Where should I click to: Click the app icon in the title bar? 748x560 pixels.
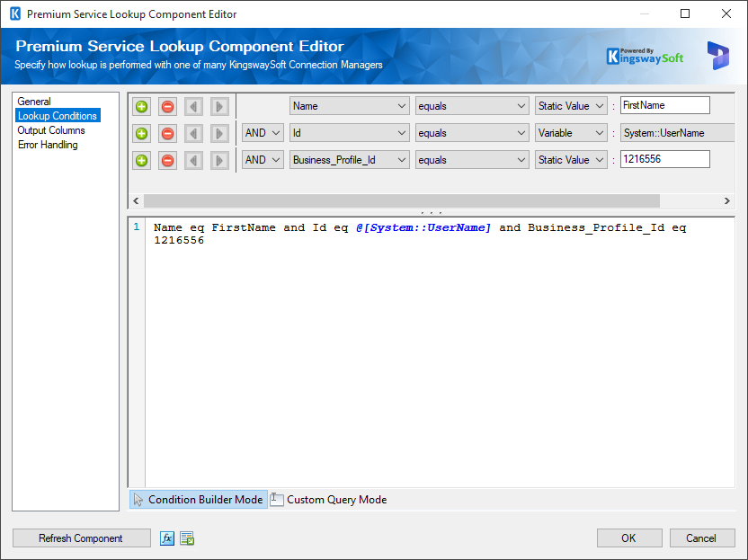point(15,13)
